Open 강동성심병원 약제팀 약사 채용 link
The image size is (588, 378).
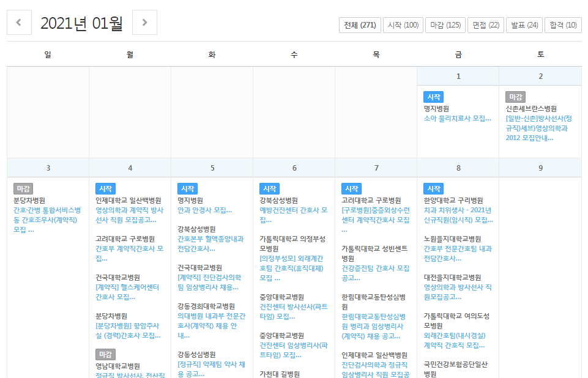(211, 369)
